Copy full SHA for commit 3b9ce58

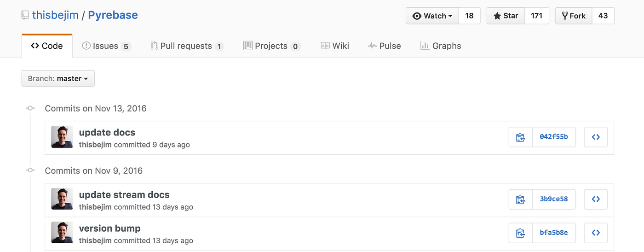click(x=520, y=199)
